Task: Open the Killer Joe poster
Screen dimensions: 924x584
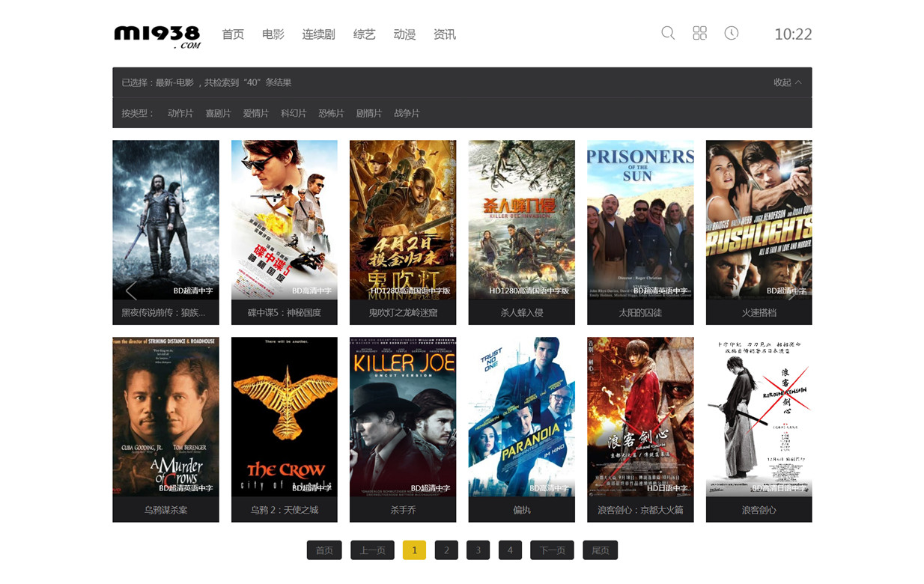Action: pyautogui.click(x=403, y=417)
